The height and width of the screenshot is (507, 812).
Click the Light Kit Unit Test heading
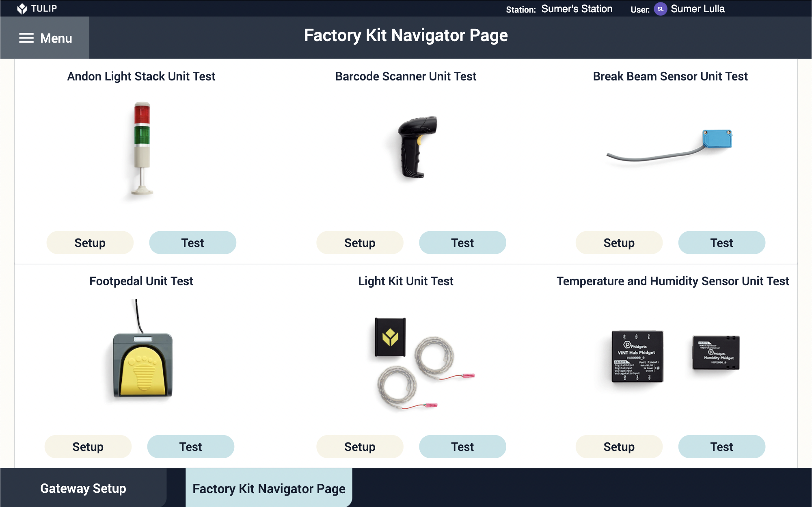tap(406, 281)
